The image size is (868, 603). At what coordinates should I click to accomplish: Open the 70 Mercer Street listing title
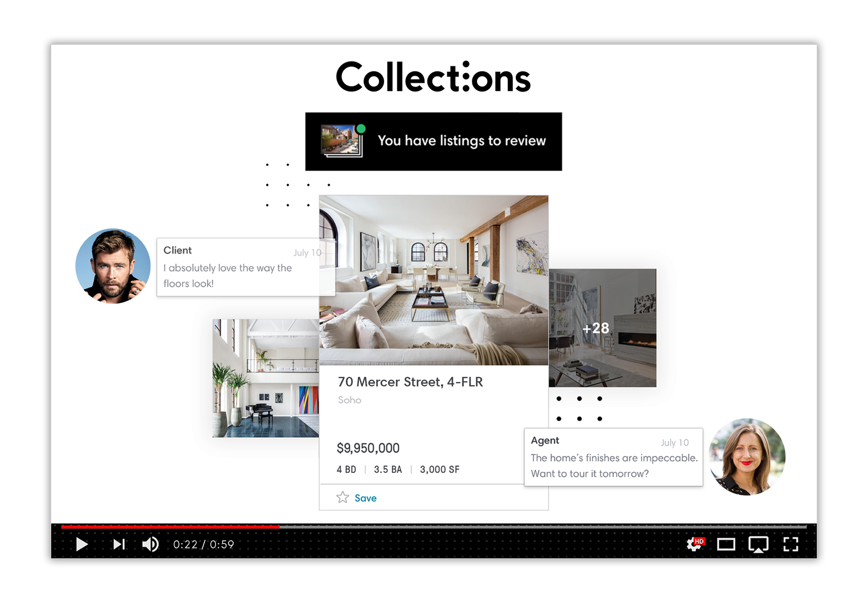[410, 382]
